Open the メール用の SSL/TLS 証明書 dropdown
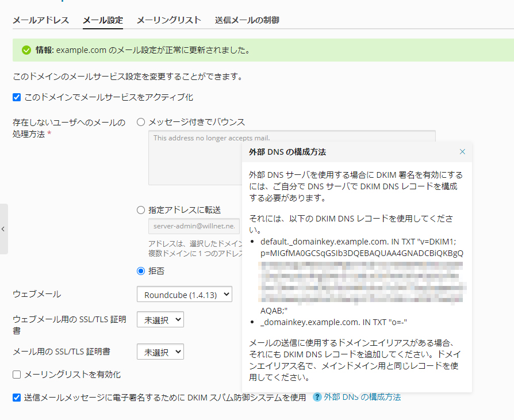514x420 pixels. 160,352
